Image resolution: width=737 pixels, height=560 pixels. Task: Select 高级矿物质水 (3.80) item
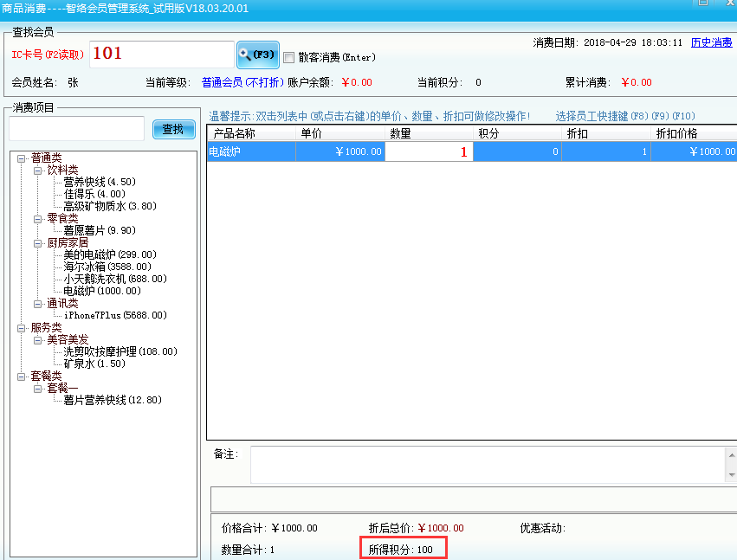pos(110,206)
